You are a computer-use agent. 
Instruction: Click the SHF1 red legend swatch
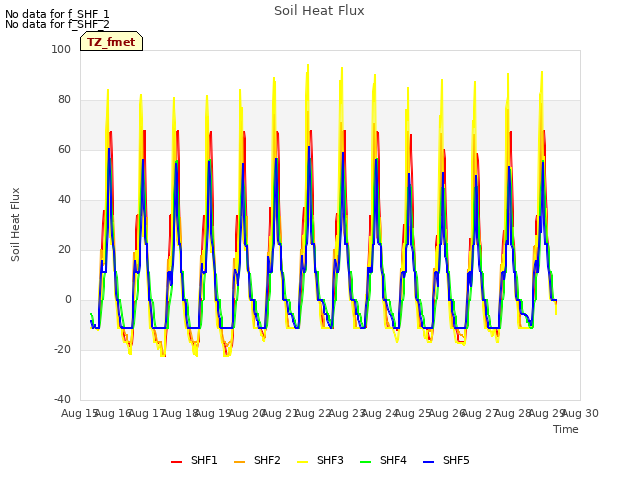(176, 462)
